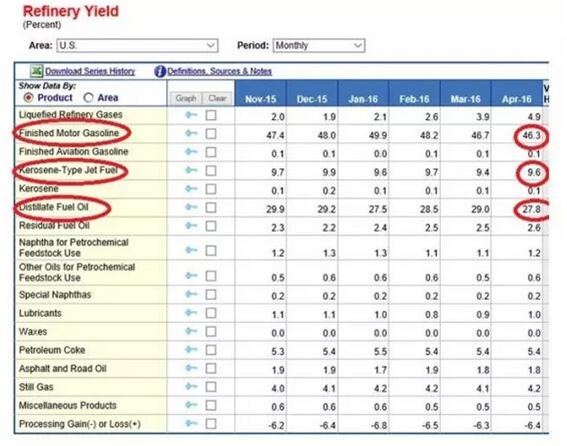Click the history arrow icon for Residual Fuel Oil

(191, 226)
